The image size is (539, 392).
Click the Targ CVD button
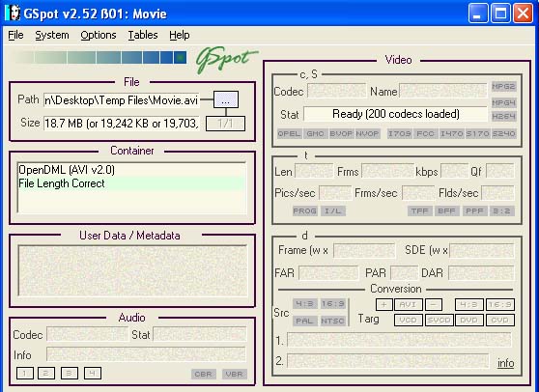point(500,321)
